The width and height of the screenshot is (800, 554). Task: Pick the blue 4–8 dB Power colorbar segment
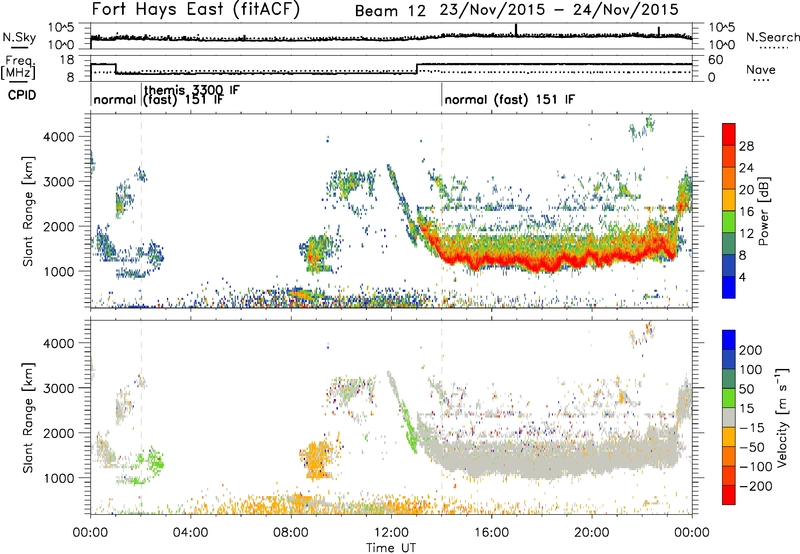tap(729, 266)
